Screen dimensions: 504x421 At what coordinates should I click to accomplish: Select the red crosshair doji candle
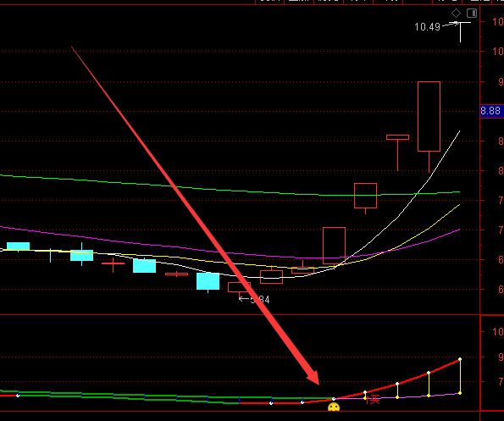pyautogui.click(x=113, y=263)
